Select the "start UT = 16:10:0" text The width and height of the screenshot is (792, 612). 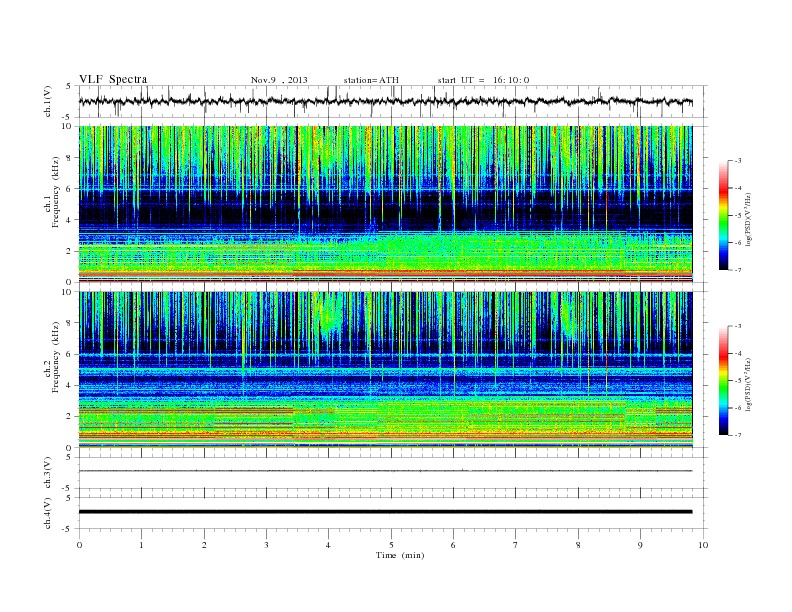[x=483, y=80]
